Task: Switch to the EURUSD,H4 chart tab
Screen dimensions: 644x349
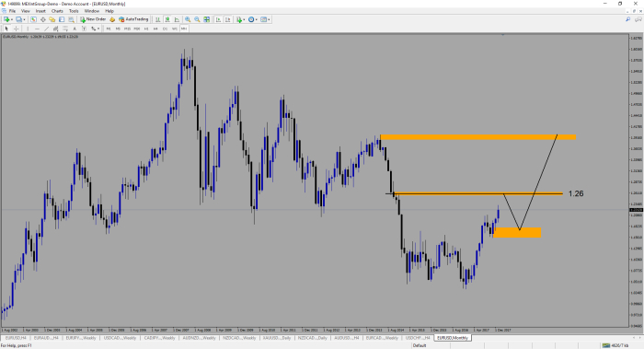Action: pos(16,338)
